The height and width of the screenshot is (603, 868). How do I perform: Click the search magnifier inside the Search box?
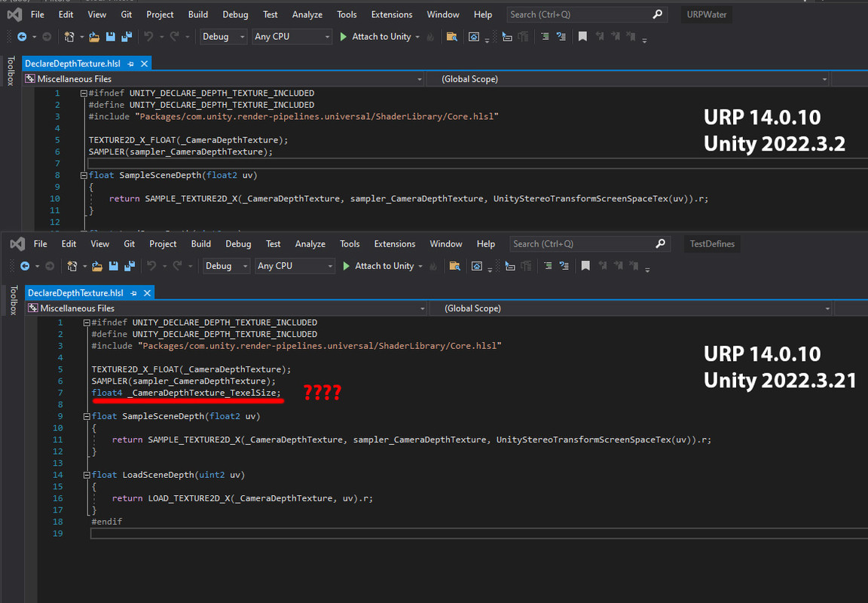(x=656, y=14)
